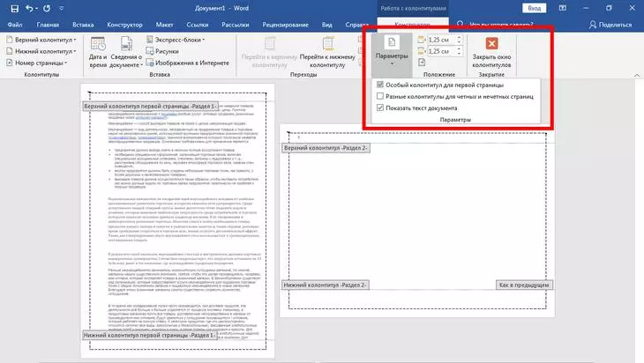644x363 pixels.
Task: Click Поделиться share button
Action: [610, 26]
